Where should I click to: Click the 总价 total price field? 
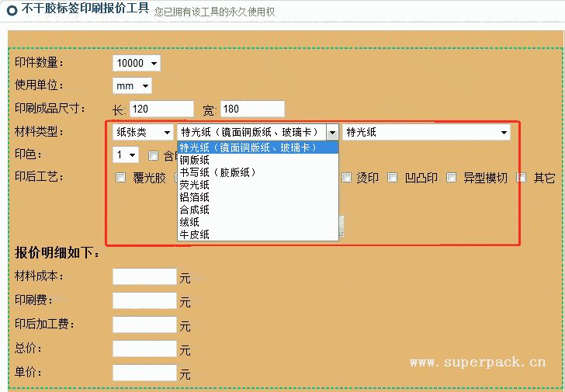pyautogui.click(x=144, y=349)
